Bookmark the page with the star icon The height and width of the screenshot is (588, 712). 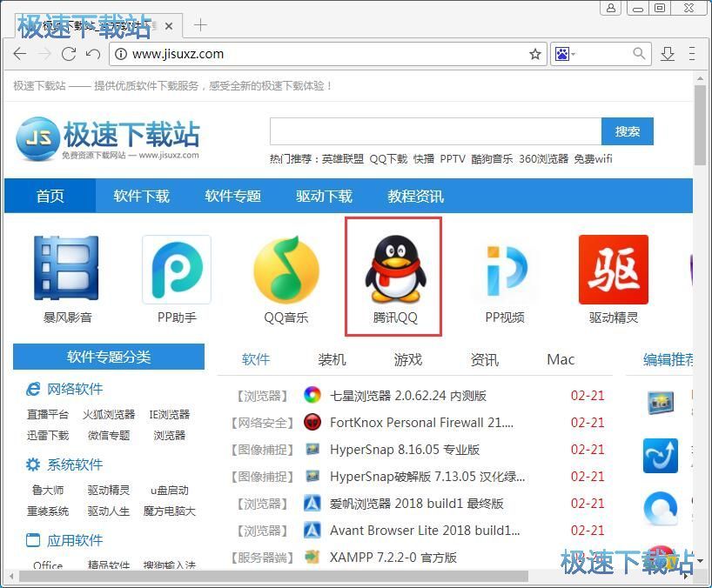point(535,54)
